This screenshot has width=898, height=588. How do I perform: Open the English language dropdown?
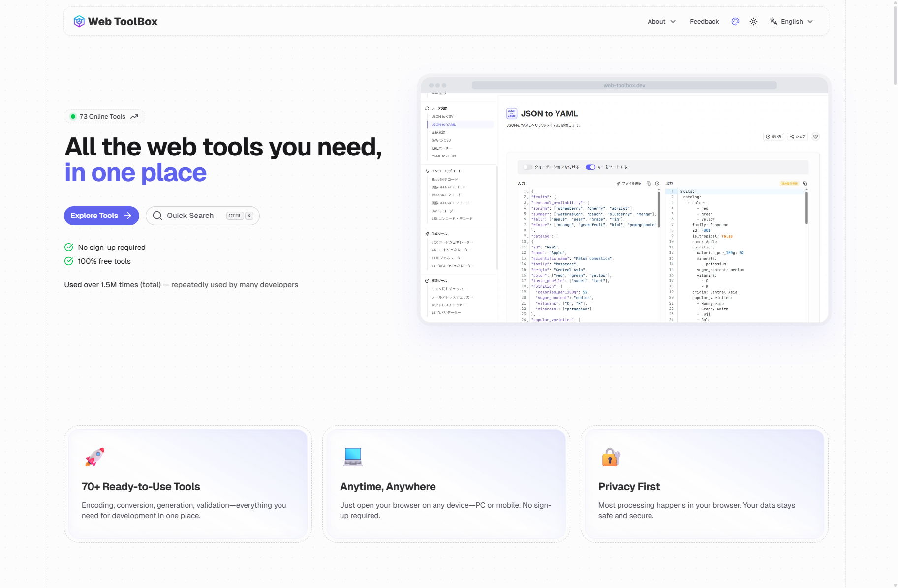point(791,21)
